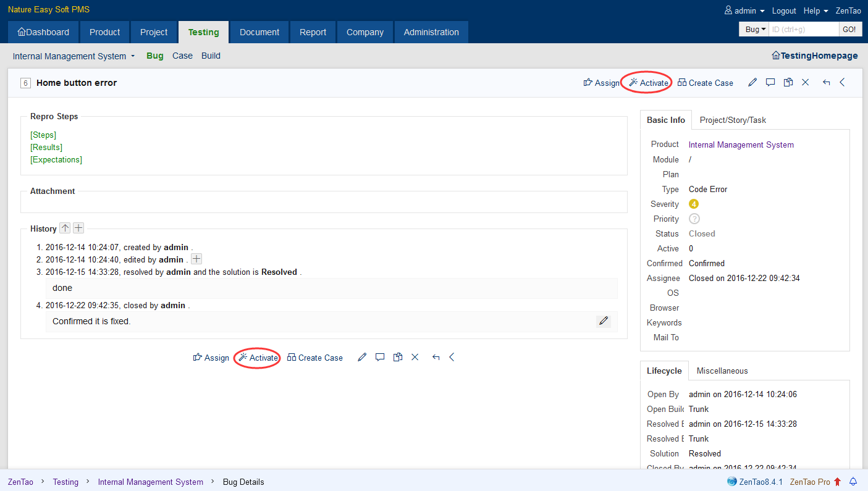Click the notification bell in the footer
The width and height of the screenshot is (868, 491).
click(854, 482)
